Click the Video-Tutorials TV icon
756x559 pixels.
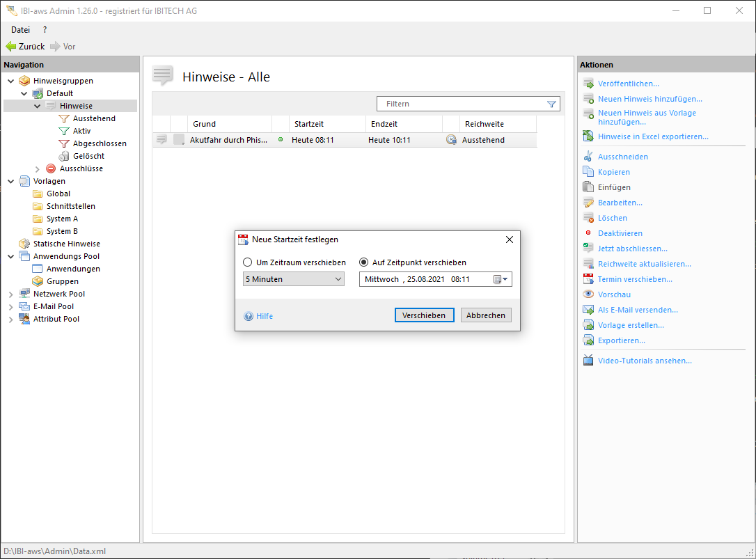[x=588, y=361]
